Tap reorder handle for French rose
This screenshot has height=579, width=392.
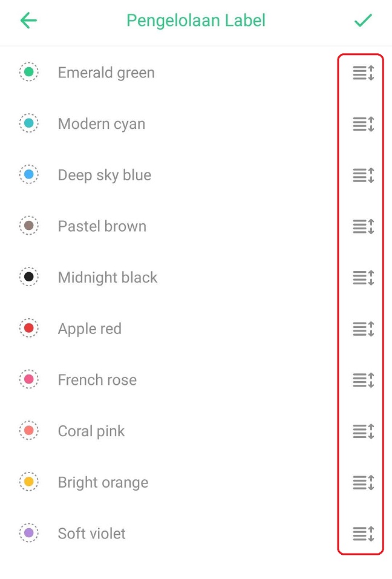click(x=364, y=380)
